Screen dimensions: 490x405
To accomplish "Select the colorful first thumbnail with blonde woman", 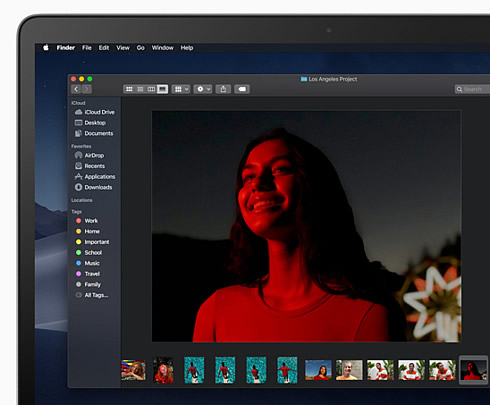I will point(133,370).
